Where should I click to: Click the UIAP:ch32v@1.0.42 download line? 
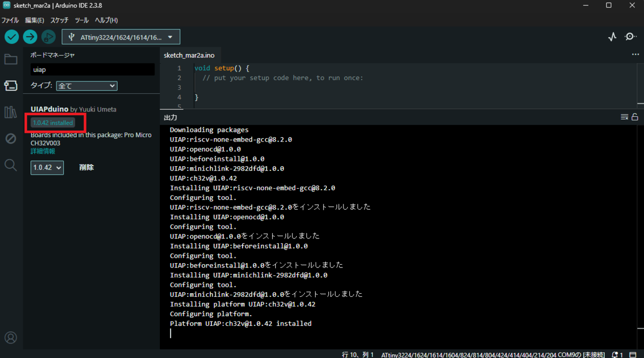[203, 178]
